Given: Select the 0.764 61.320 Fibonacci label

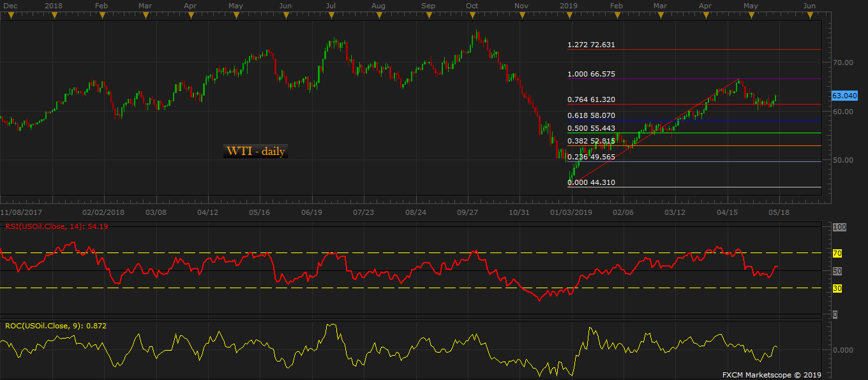Looking at the screenshot, I should point(591,99).
